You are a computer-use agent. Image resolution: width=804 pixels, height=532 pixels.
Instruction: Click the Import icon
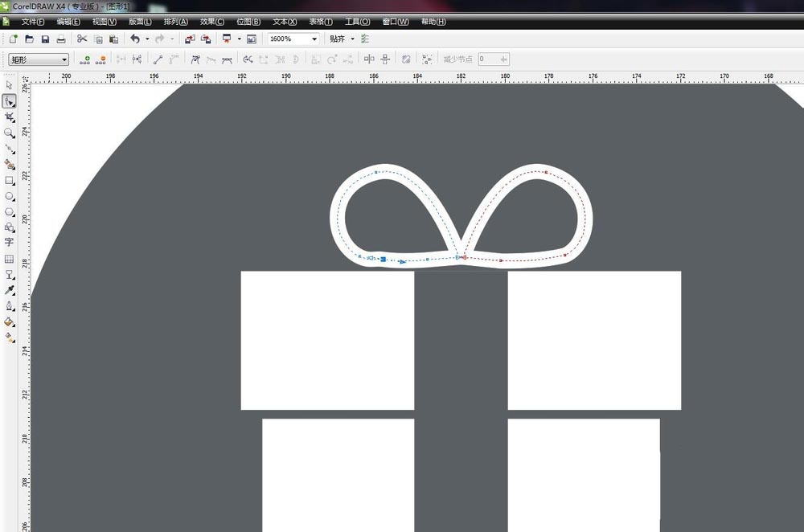[190, 39]
